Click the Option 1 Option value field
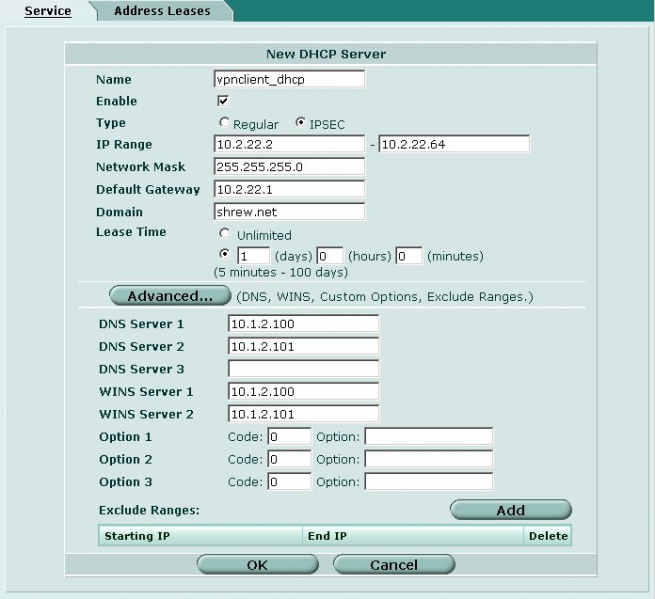 (429, 437)
